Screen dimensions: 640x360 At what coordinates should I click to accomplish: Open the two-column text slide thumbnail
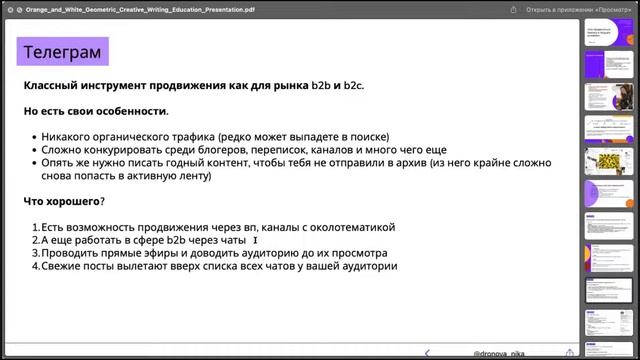pos(609,323)
